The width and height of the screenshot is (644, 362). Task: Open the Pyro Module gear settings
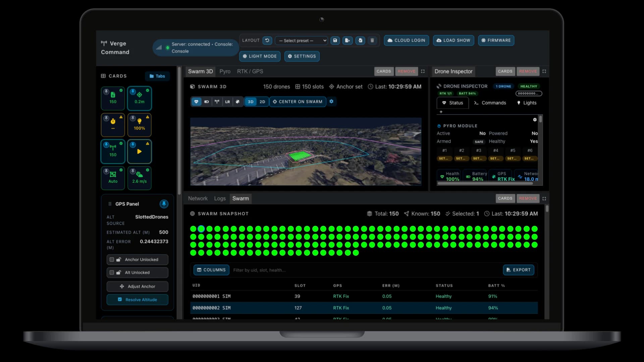click(x=535, y=120)
